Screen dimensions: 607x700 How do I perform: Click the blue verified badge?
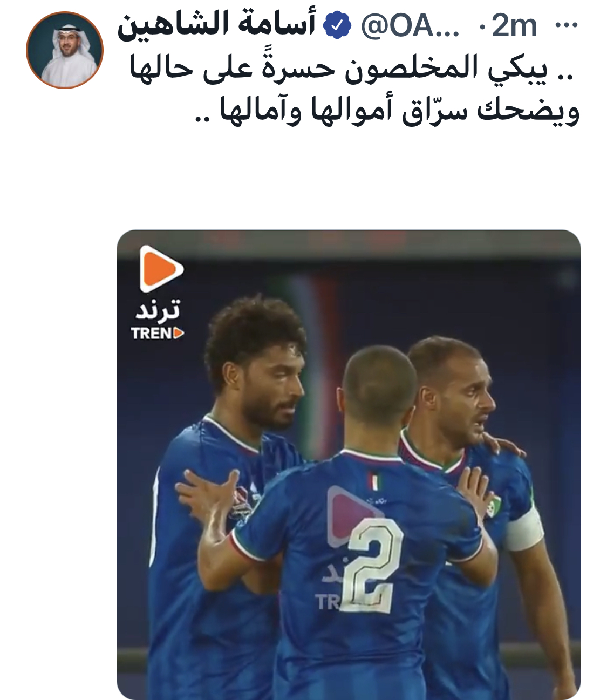(337, 26)
